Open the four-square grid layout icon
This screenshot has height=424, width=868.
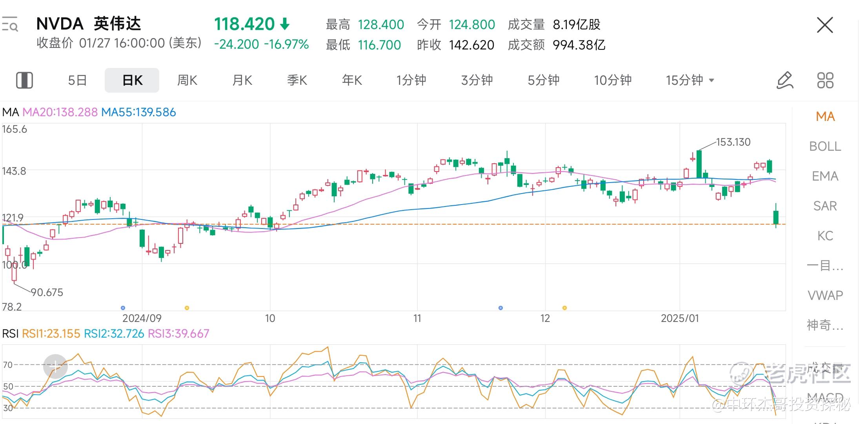[x=825, y=80]
